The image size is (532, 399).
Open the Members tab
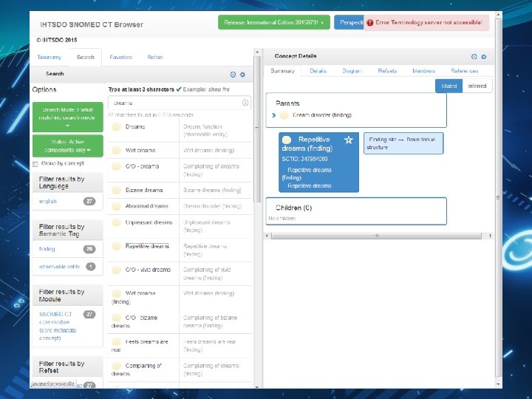click(423, 71)
